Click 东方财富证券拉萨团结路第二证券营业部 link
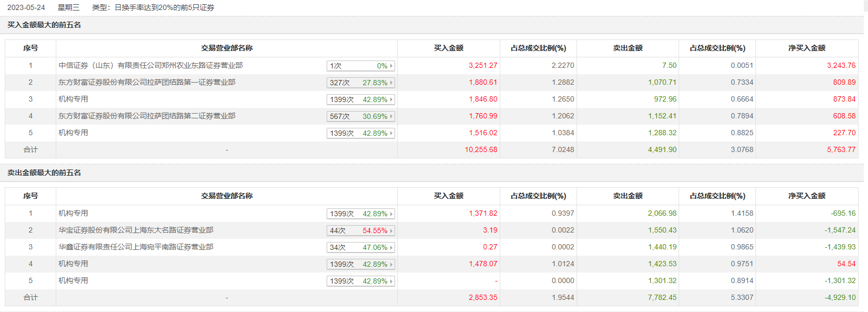Image resolution: width=868 pixels, height=312 pixels. click(147, 116)
